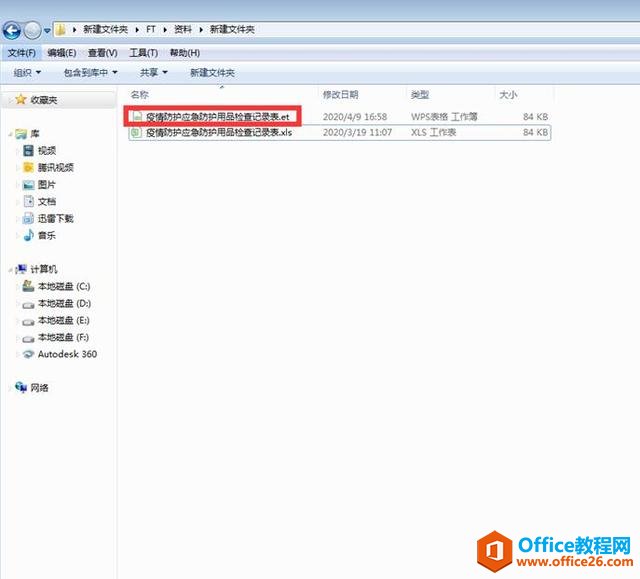Click the 文档 library icon
Image resolution: width=640 pixels, height=579 pixels.
(x=28, y=201)
